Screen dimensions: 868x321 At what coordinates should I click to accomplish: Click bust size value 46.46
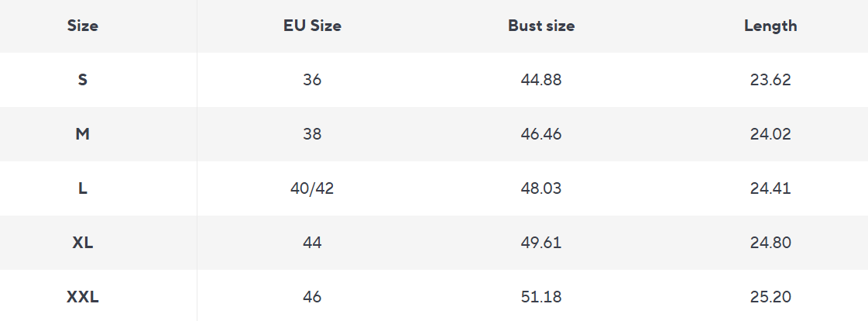coord(541,133)
